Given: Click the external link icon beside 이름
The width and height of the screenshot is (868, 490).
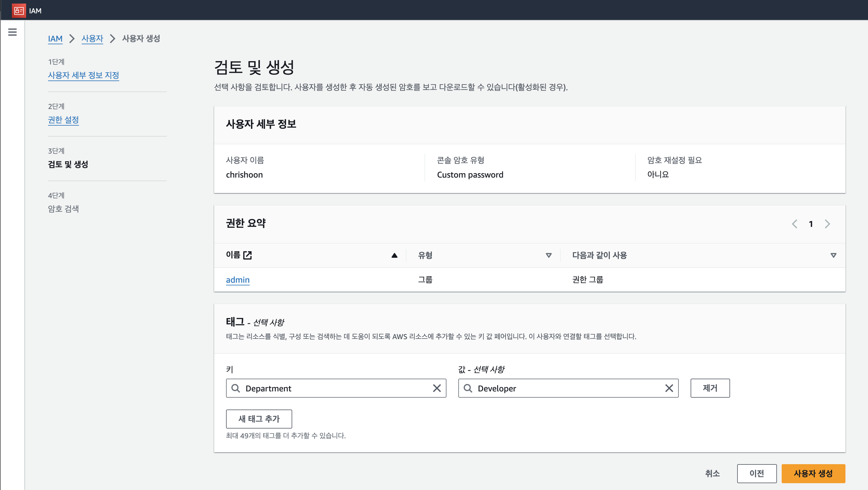Looking at the screenshot, I should tap(247, 255).
